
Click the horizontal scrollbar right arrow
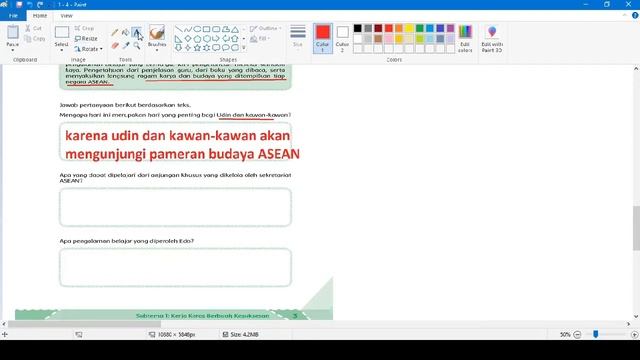coord(629,324)
